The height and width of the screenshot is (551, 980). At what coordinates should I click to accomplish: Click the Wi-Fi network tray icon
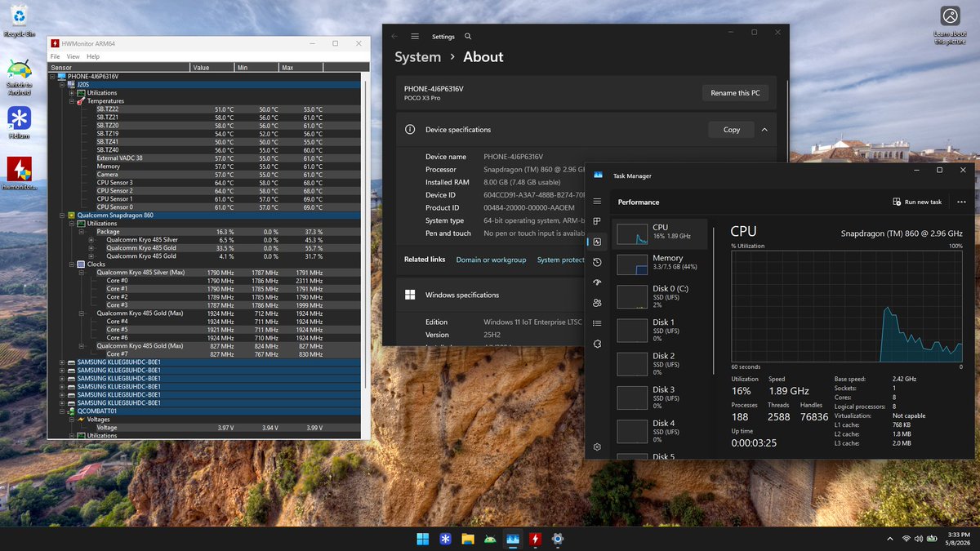click(906, 539)
